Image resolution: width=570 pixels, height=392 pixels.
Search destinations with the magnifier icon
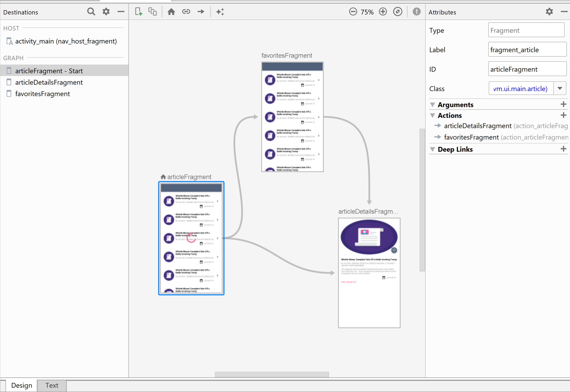[91, 11]
